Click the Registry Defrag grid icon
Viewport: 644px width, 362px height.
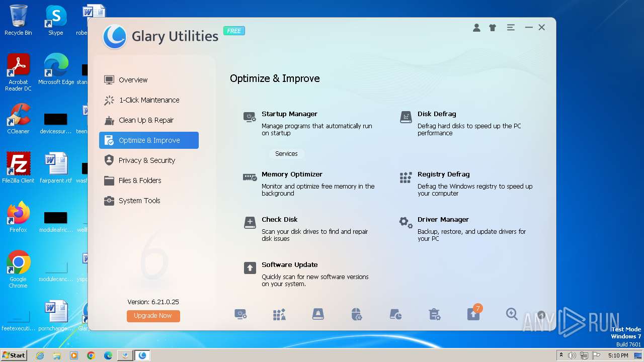(406, 177)
